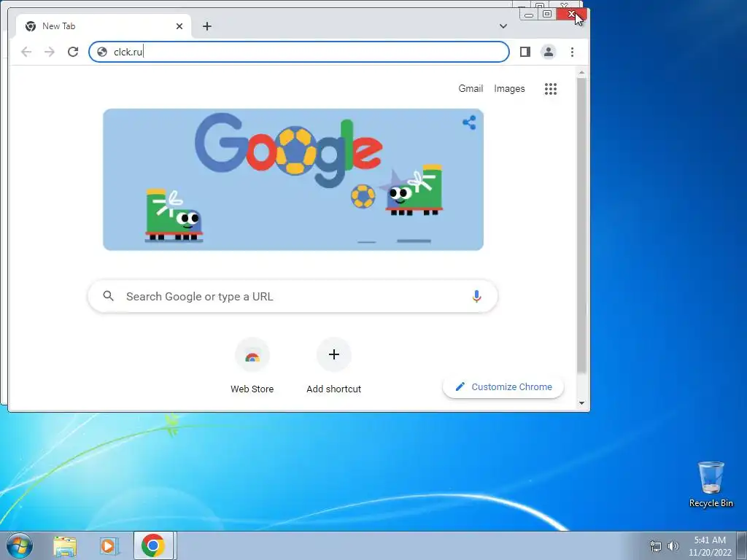Click the forward navigation arrow
This screenshot has width=747, height=560.
coord(50,52)
